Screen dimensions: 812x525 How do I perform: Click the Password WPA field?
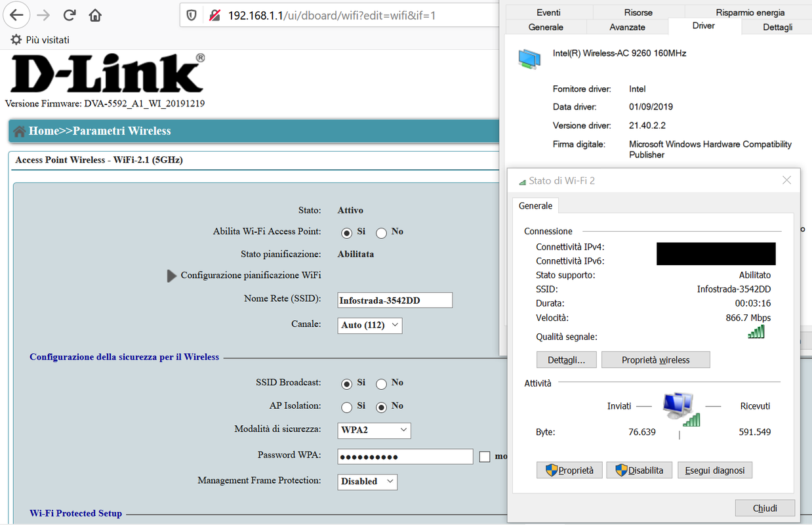[405, 457]
